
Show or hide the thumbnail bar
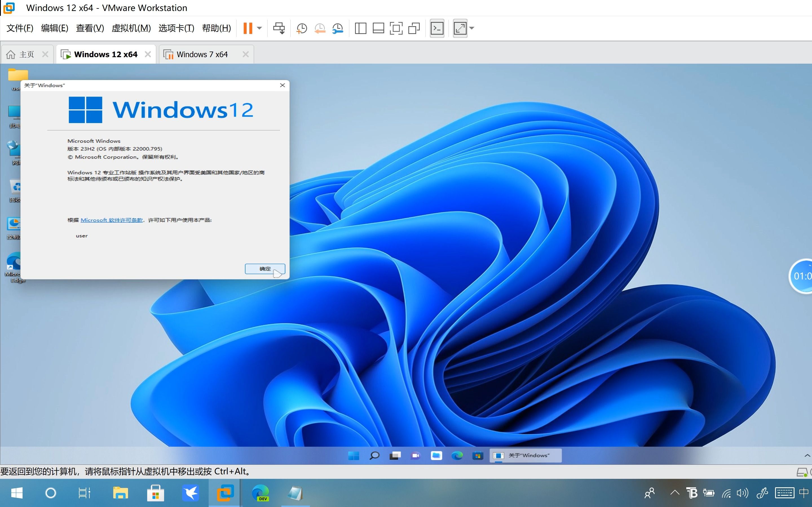click(378, 28)
